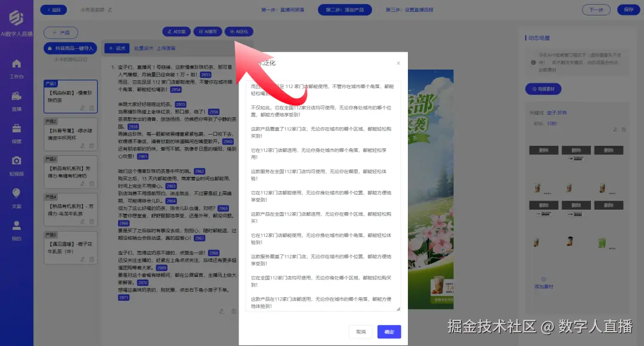The height and width of the screenshot is (346, 644).
Task: Click the edit pencil on 产品3 card
Action: 82,183
